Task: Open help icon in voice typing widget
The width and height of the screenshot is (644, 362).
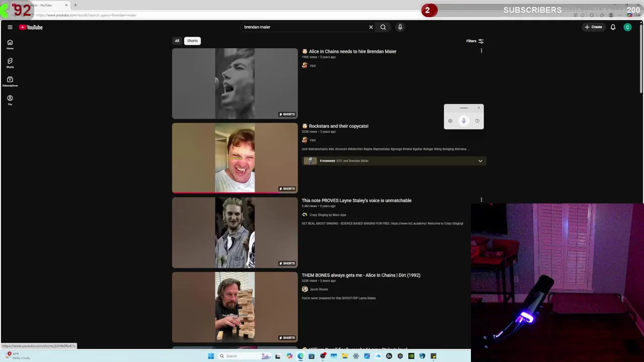Action: tap(477, 121)
